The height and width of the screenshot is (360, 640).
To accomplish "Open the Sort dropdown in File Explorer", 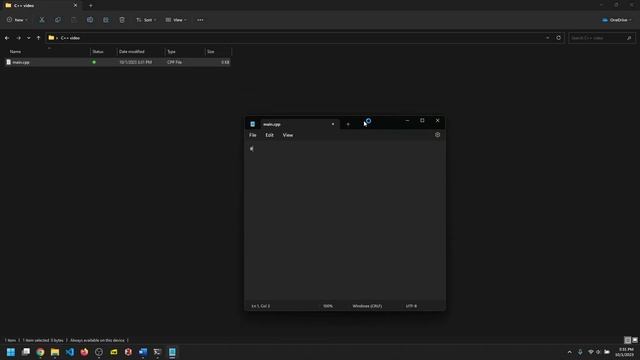I will (146, 20).
